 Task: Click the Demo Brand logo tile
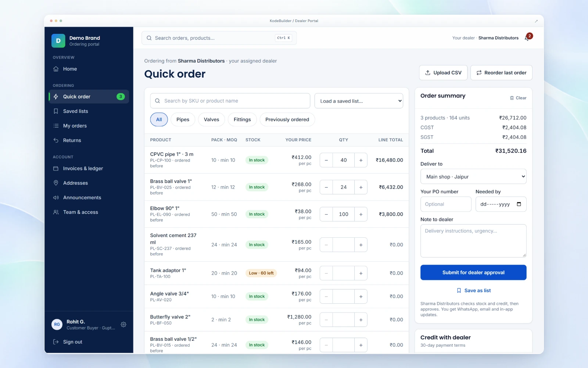pyautogui.click(x=58, y=41)
